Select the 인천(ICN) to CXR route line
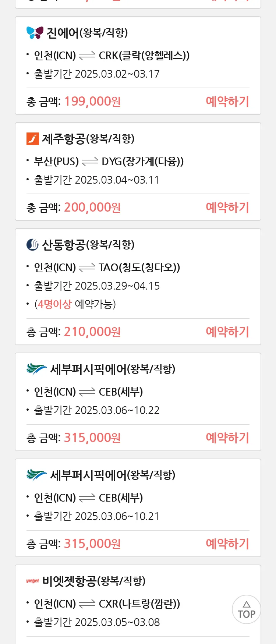Image resolution: width=276 pixels, height=644 pixels. click(x=107, y=604)
